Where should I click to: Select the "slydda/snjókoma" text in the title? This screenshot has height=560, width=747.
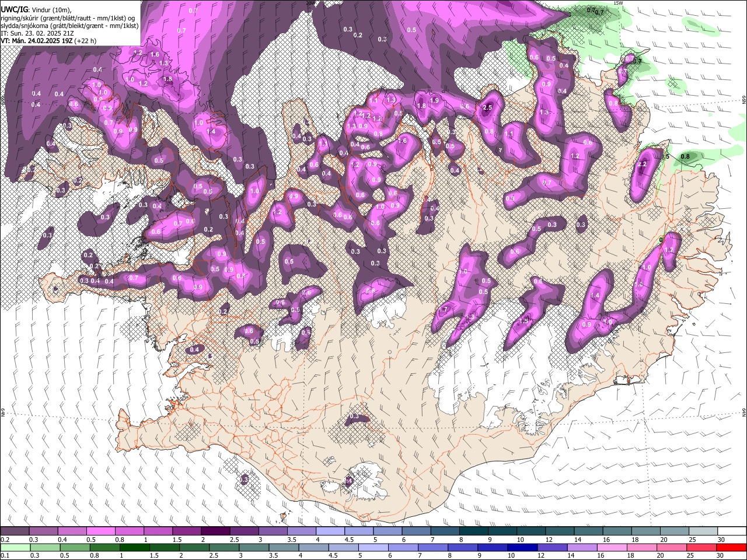point(24,26)
